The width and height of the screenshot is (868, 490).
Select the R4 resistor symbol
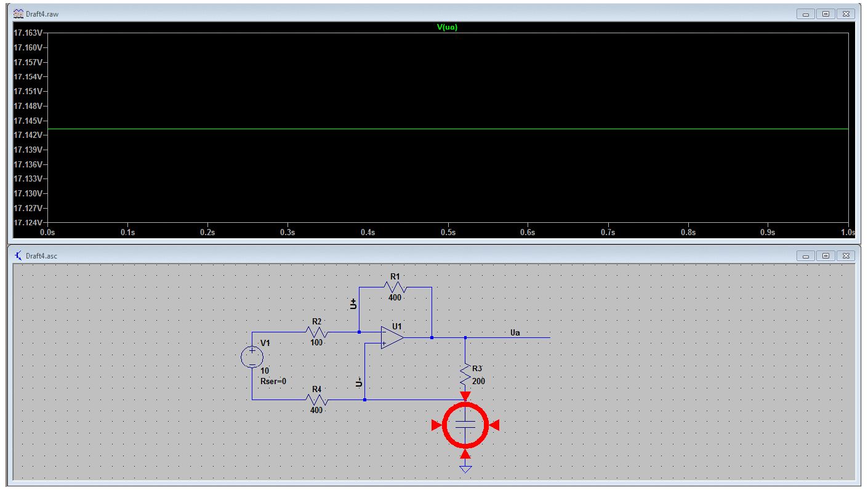tap(317, 400)
